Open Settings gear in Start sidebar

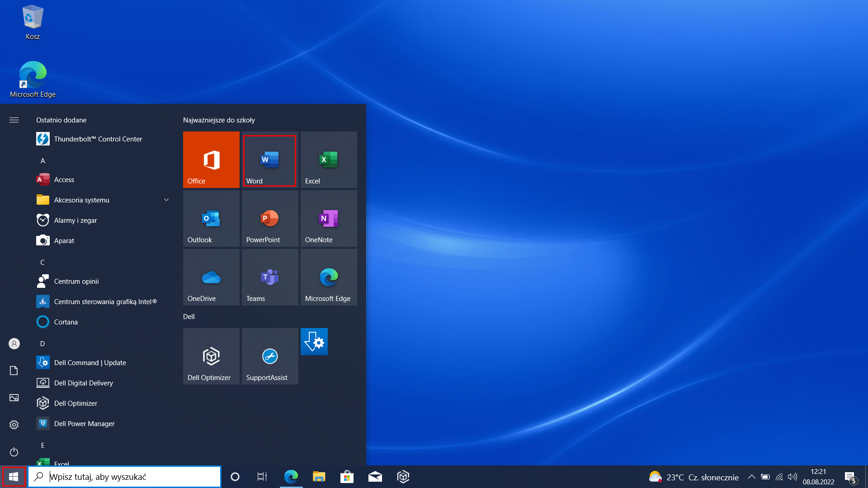coord(14,425)
